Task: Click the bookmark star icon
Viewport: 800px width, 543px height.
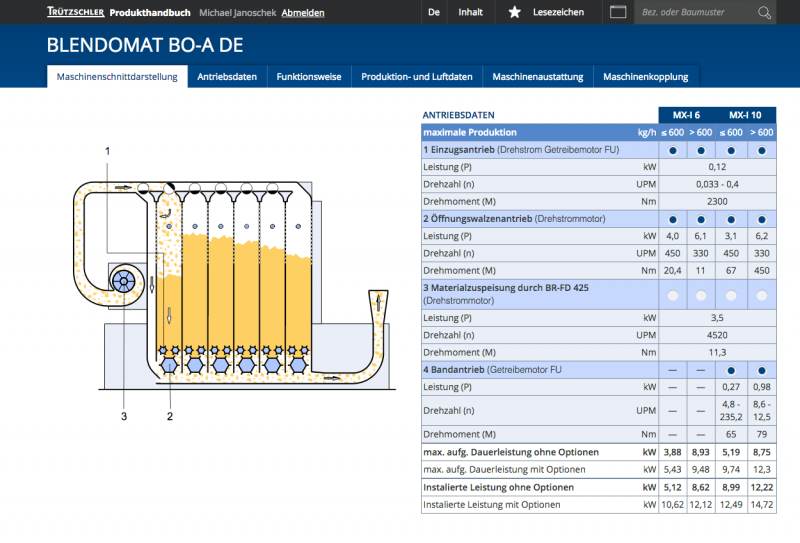Action: (514, 12)
